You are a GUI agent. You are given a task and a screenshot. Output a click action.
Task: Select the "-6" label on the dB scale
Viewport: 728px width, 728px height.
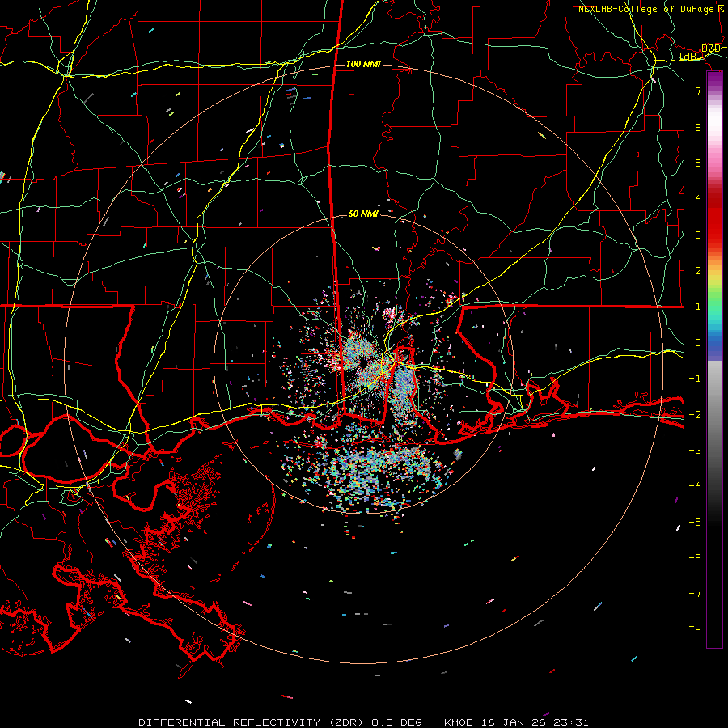point(695,558)
